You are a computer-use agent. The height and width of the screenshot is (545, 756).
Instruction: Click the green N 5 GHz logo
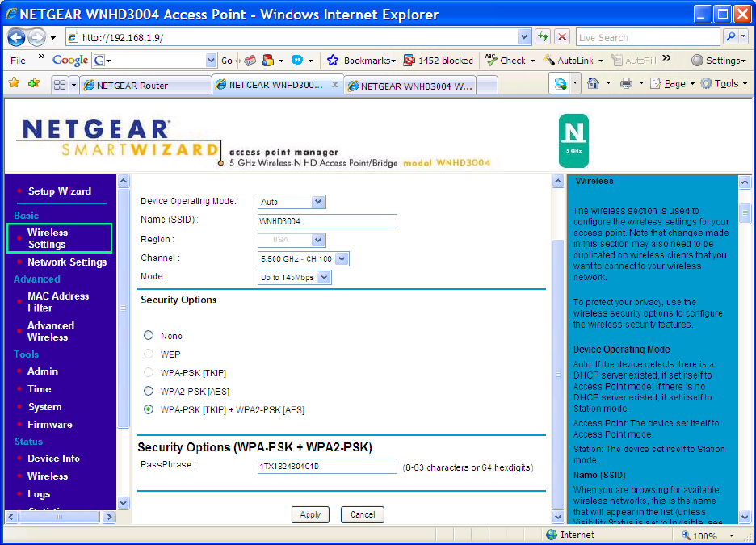click(573, 140)
